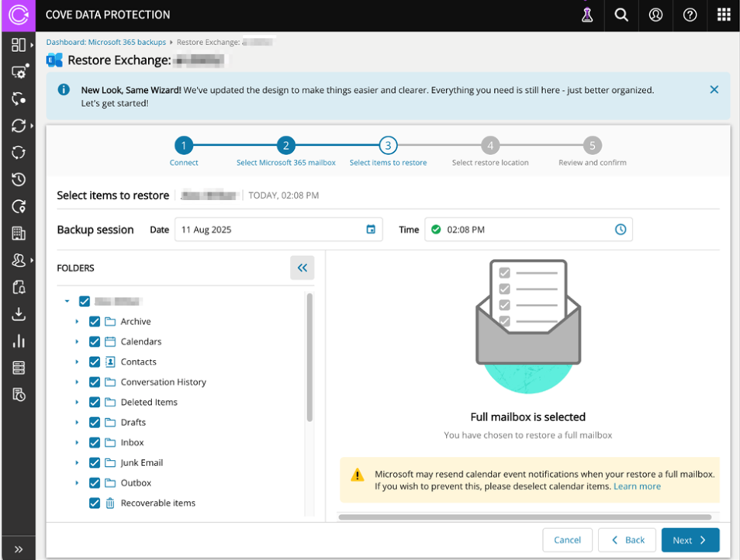Select step 3 Select items to restore

pos(388,145)
